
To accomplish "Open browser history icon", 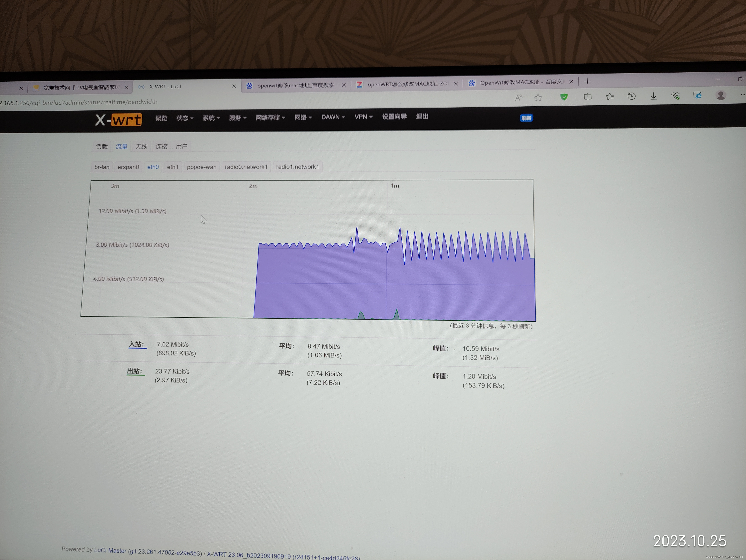I will point(631,96).
